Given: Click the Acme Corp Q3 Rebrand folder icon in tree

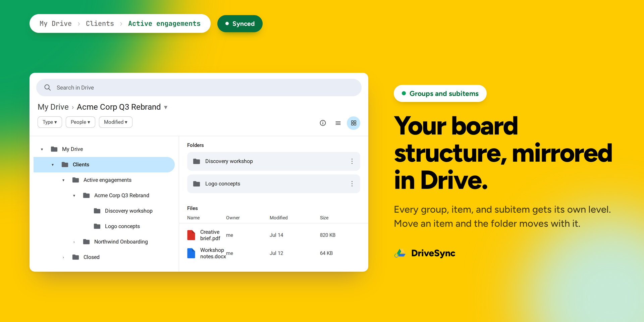Looking at the screenshot, I should coord(86,195).
